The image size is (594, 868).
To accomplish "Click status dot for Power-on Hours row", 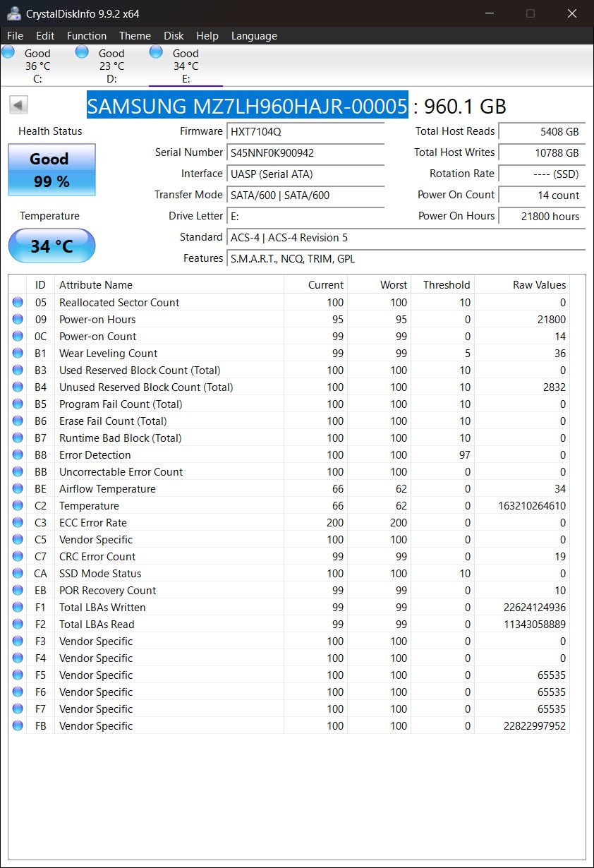I will [x=18, y=320].
